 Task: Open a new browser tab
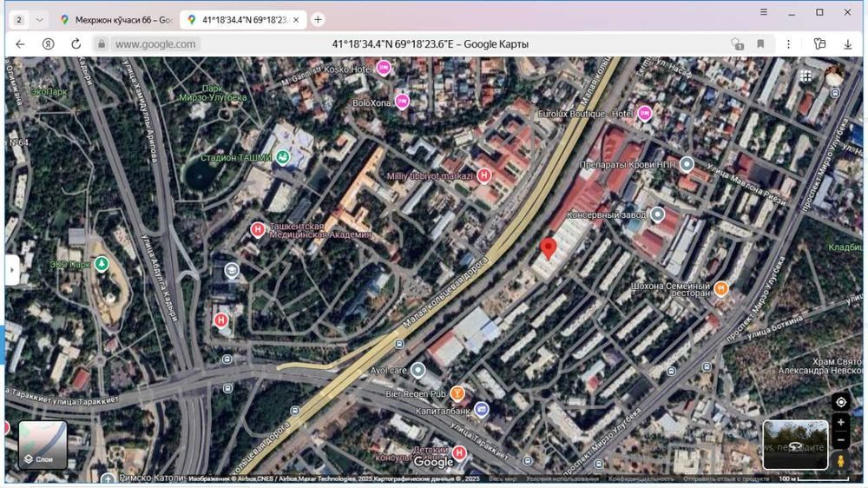(x=318, y=19)
